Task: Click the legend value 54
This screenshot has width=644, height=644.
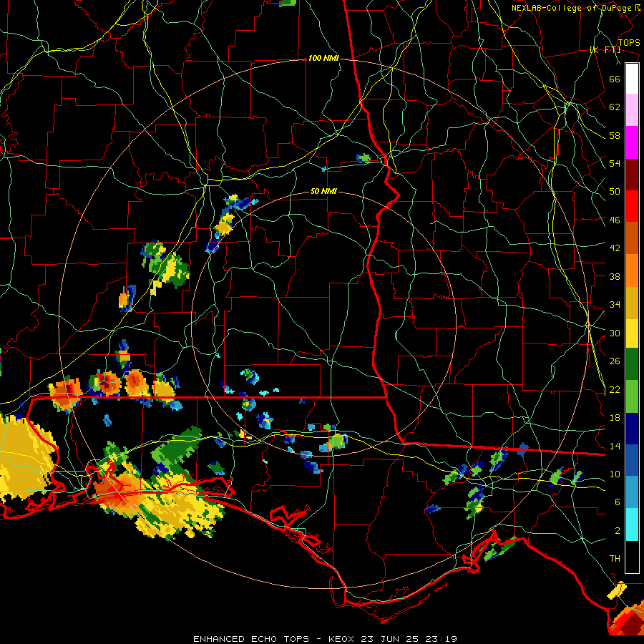Action: click(615, 163)
